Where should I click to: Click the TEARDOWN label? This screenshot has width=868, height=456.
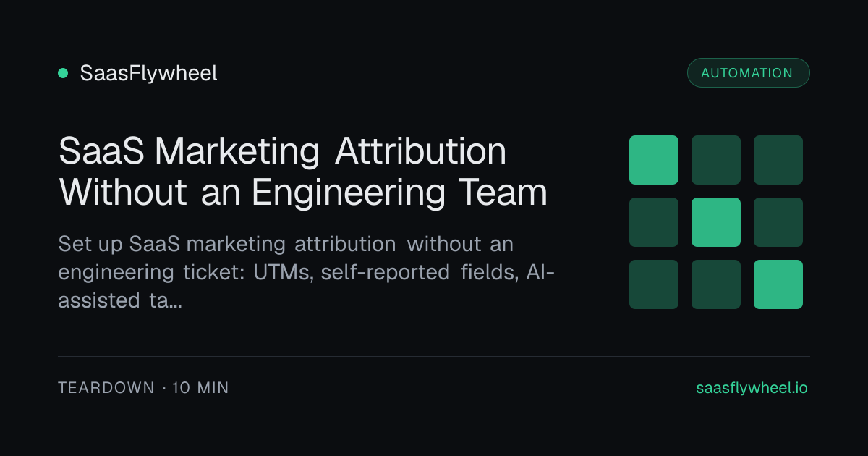coord(106,388)
